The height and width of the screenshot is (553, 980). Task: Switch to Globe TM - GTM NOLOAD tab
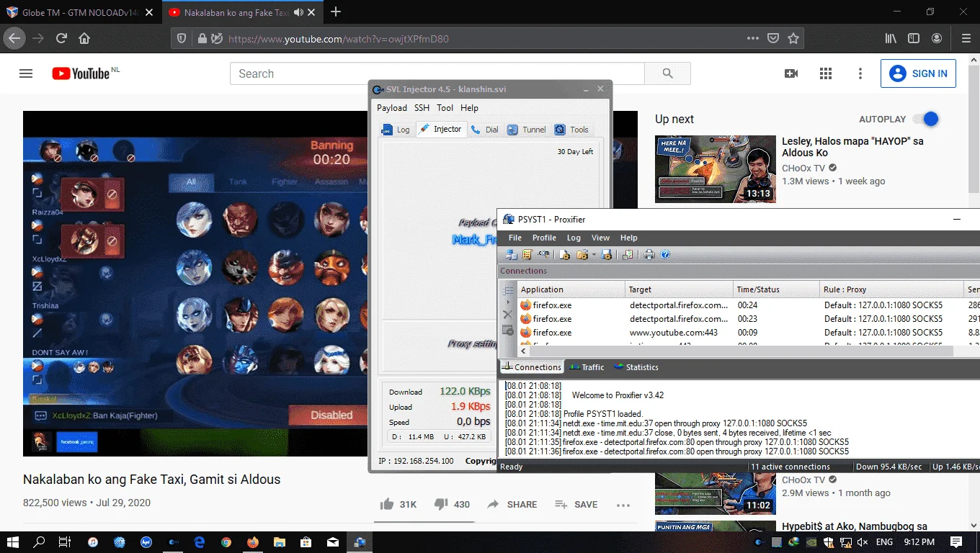[x=81, y=12]
